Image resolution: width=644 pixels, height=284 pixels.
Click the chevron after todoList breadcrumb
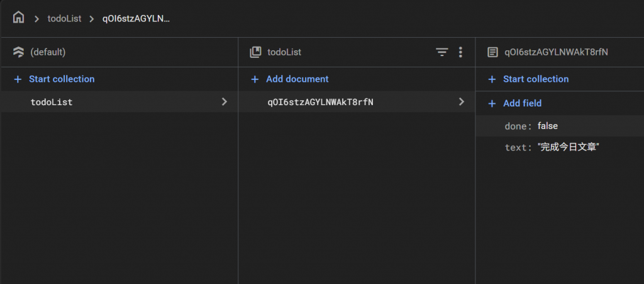coord(92,18)
